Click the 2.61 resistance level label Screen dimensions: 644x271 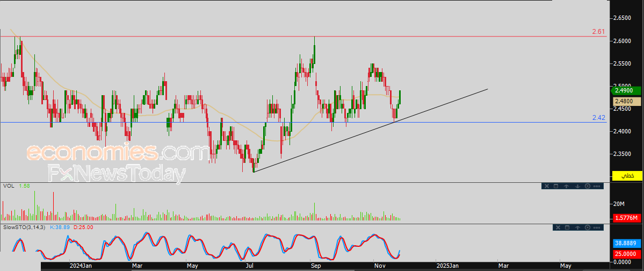(x=598, y=32)
